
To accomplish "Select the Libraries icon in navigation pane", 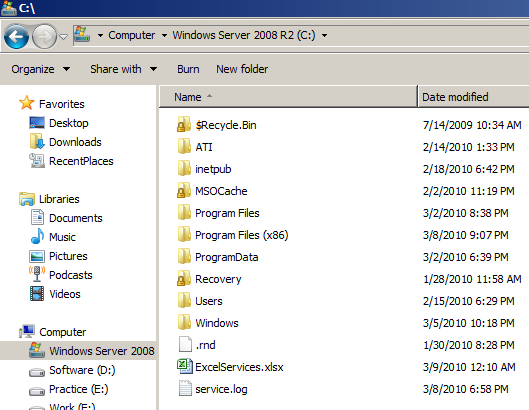I will [x=27, y=199].
